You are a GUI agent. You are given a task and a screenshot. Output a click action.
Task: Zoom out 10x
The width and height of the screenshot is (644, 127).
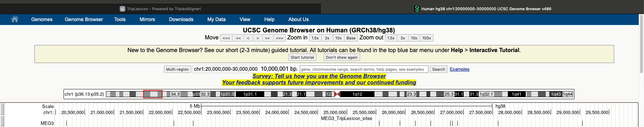414,38
